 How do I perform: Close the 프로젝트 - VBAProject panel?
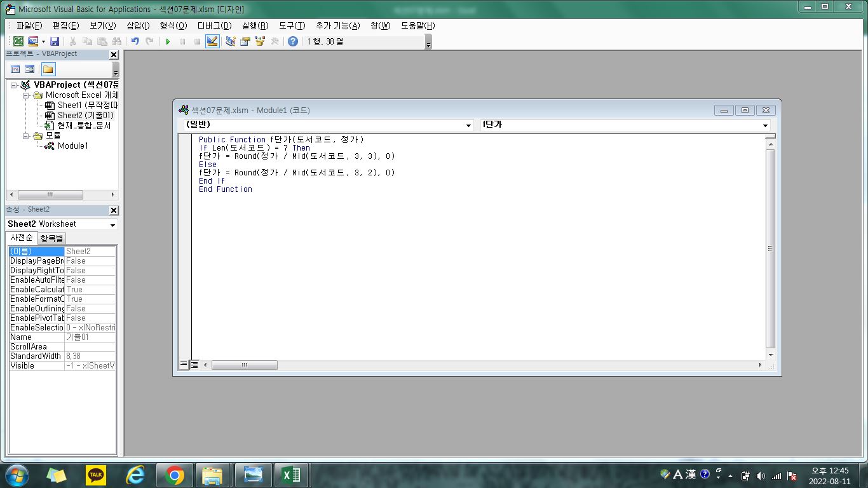pyautogui.click(x=114, y=55)
